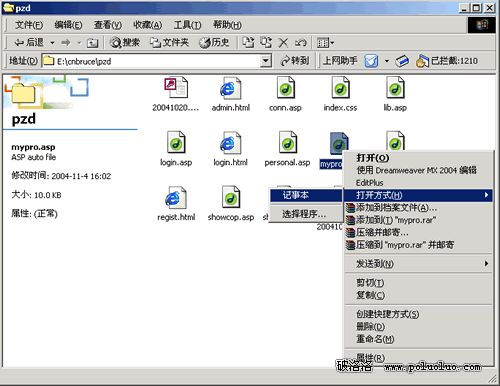Choose 重命名(M) in the context menu

[418, 339]
